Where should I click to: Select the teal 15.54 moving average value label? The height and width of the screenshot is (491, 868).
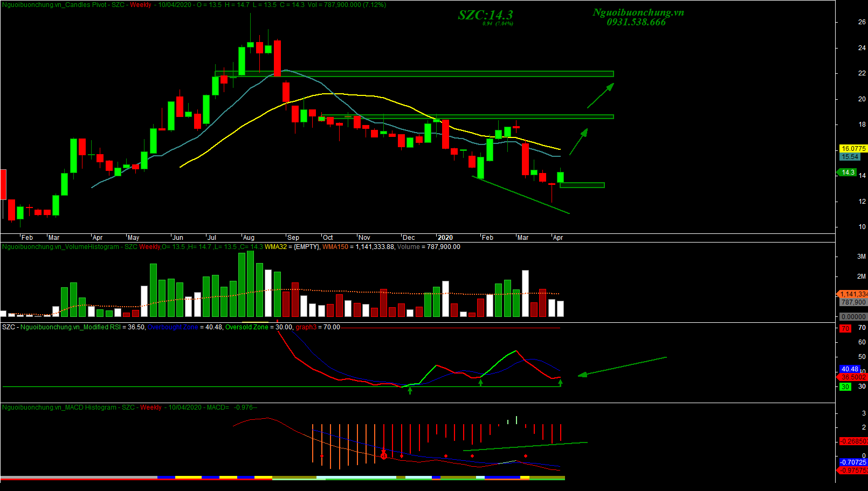(850, 157)
